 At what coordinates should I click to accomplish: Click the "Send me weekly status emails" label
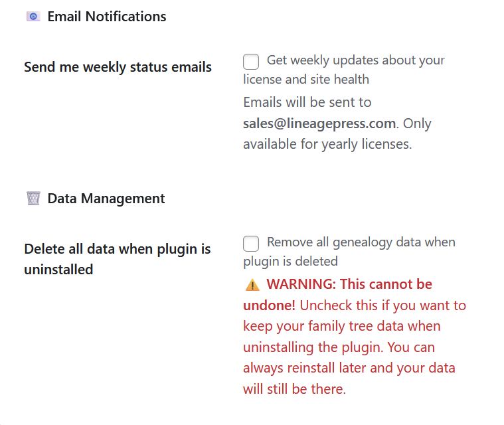(x=118, y=67)
